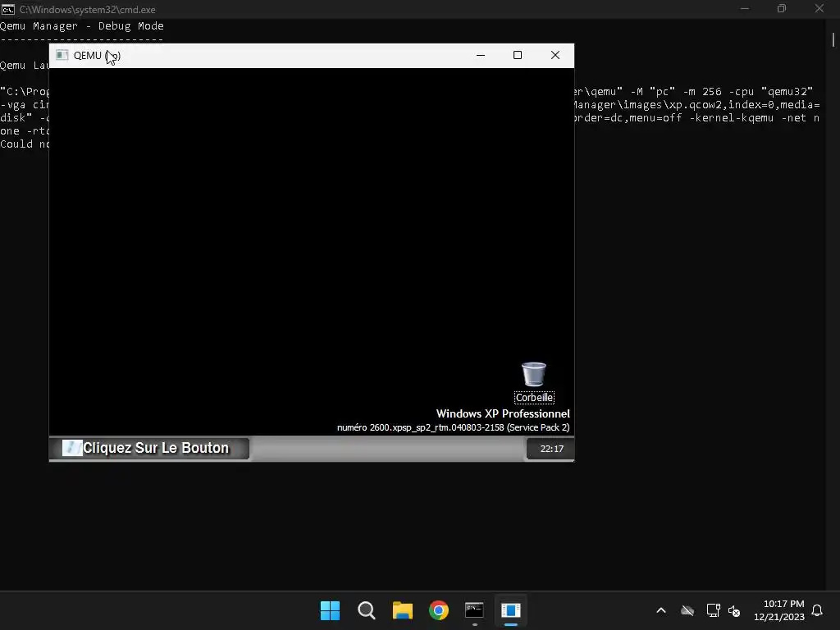Launch Google Chrome from taskbar
The width and height of the screenshot is (840, 630).
click(x=439, y=610)
